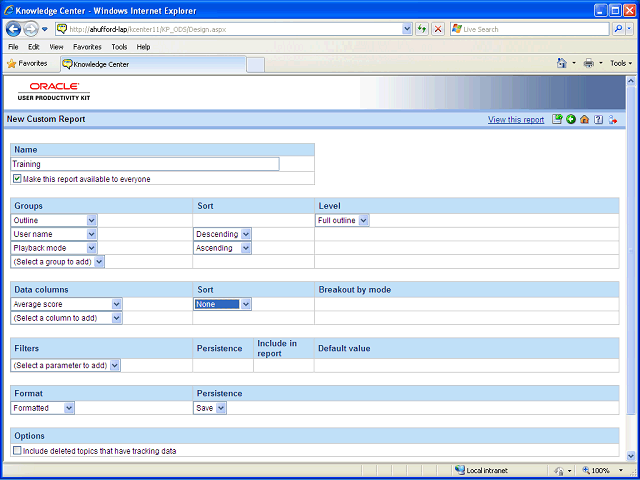640x480 pixels.
Task: Click the page scrollbar down arrow
Action: (630, 455)
